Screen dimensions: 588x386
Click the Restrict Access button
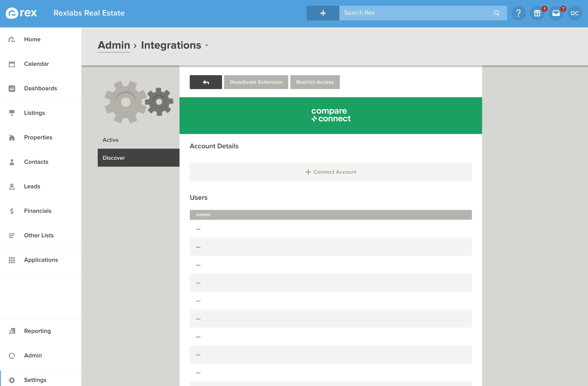pos(315,82)
